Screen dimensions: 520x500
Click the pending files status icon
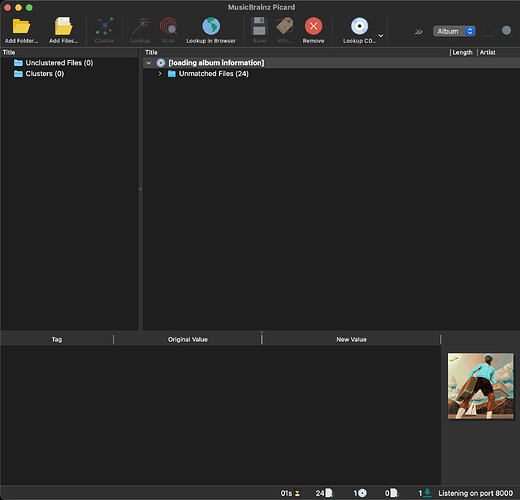394,493
